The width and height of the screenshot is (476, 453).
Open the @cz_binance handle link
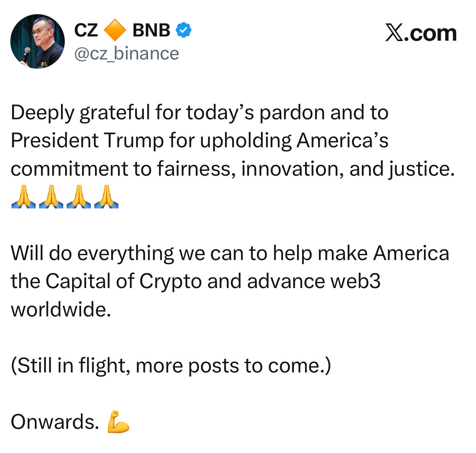126,54
